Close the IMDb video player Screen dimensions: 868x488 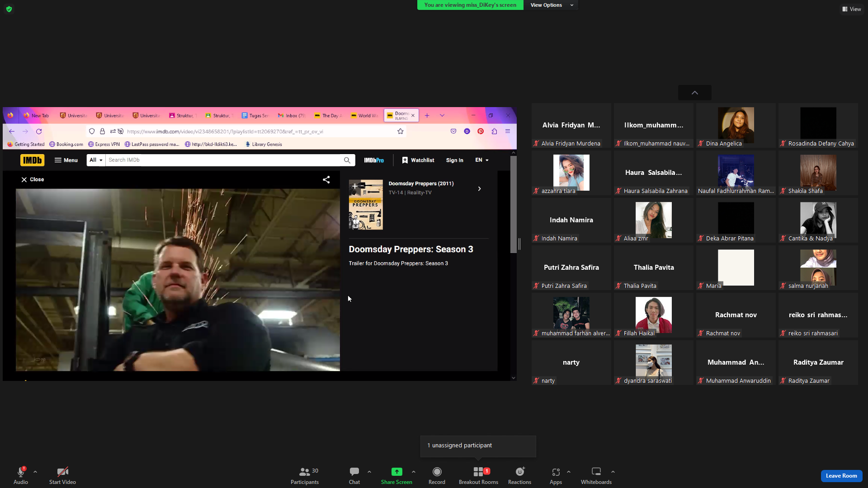pyautogui.click(x=33, y=179)
